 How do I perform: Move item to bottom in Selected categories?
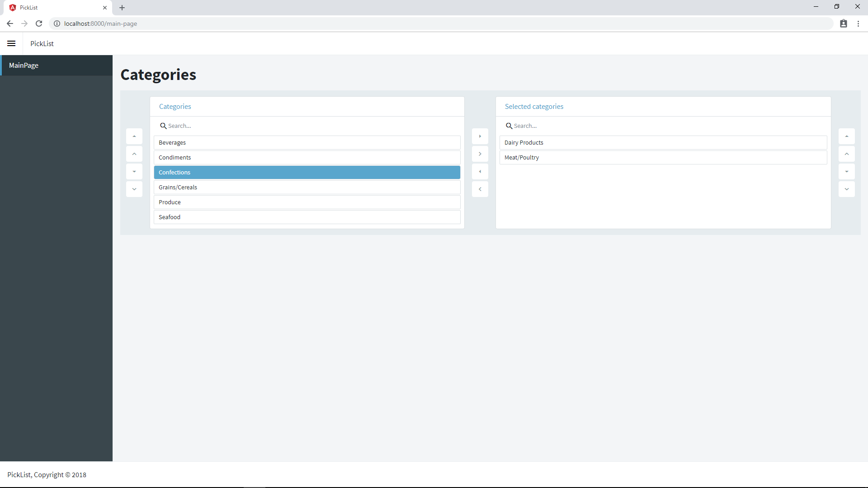pyautogui.click(x=847, y=172)
